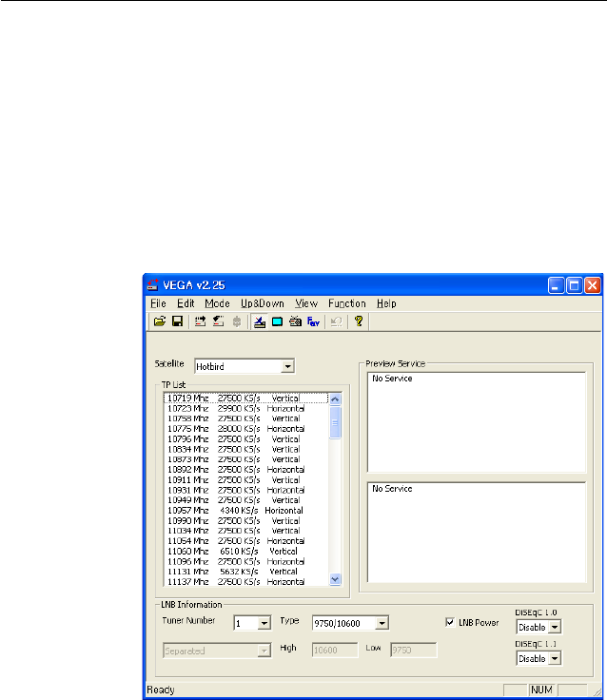
Task: Click TP list scroll up arrow
Action: click(x=335, y=399)
